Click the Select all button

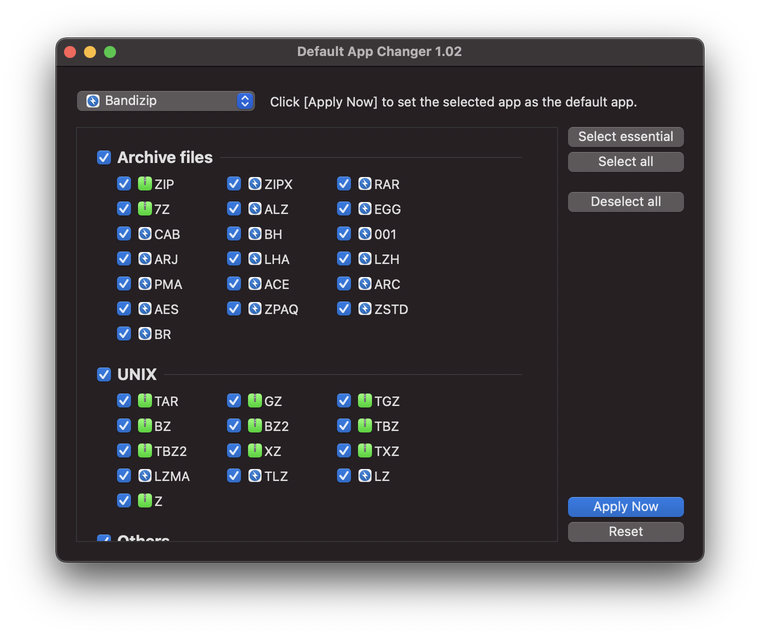pyautogui.click(x=625, y=161)
